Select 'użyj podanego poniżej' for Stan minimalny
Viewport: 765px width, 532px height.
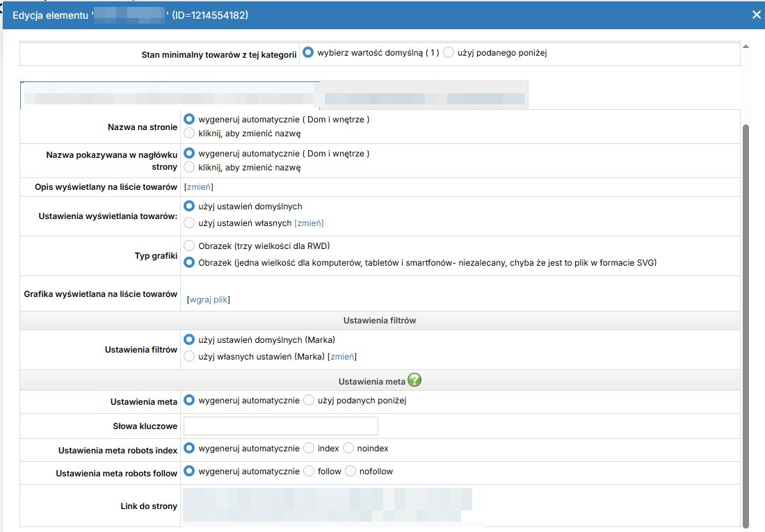[449, 52]
